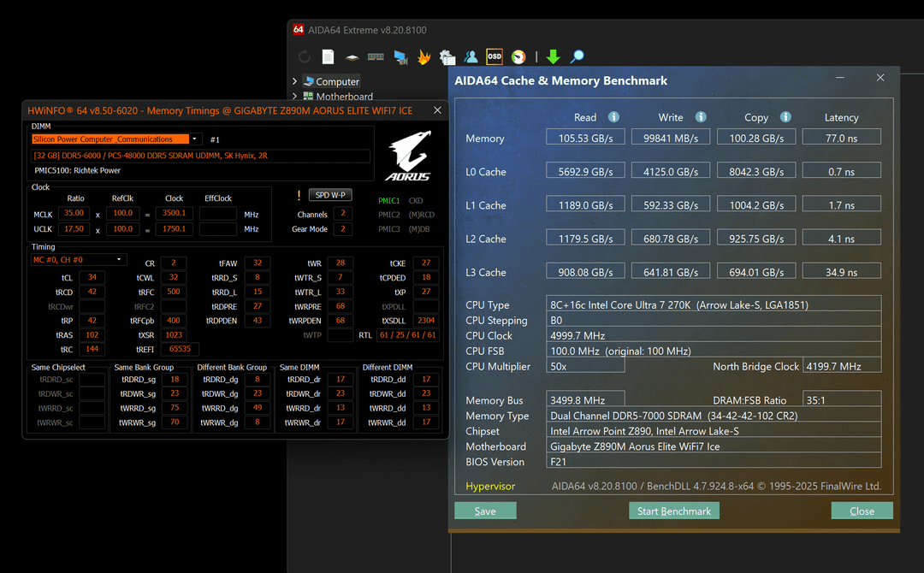The height and width of the screenshot is (573, 924).
Task: Click the L0 Cache read 5692.9 GB/s cell
Action: [586, 171]
